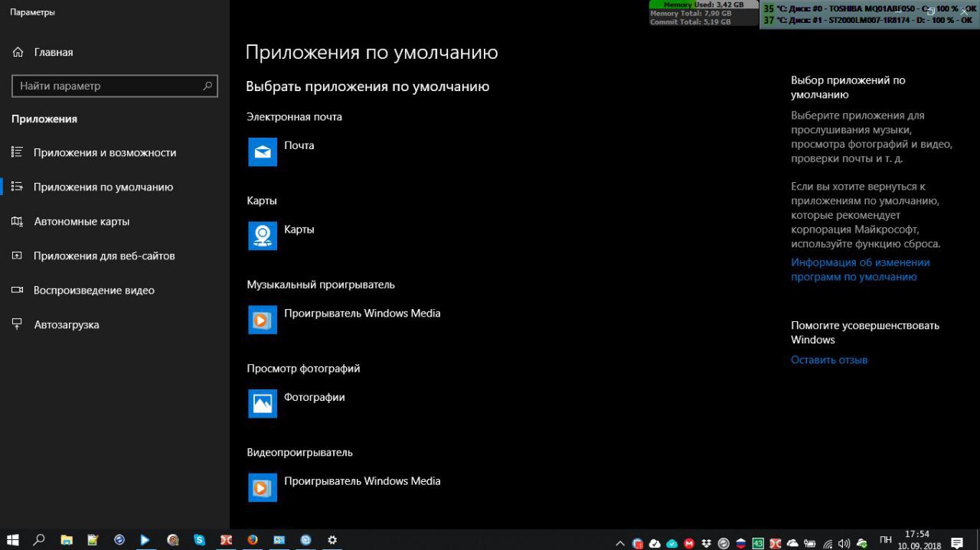Click the Приложения section header

pyautogui.click(x=44, y=119)
